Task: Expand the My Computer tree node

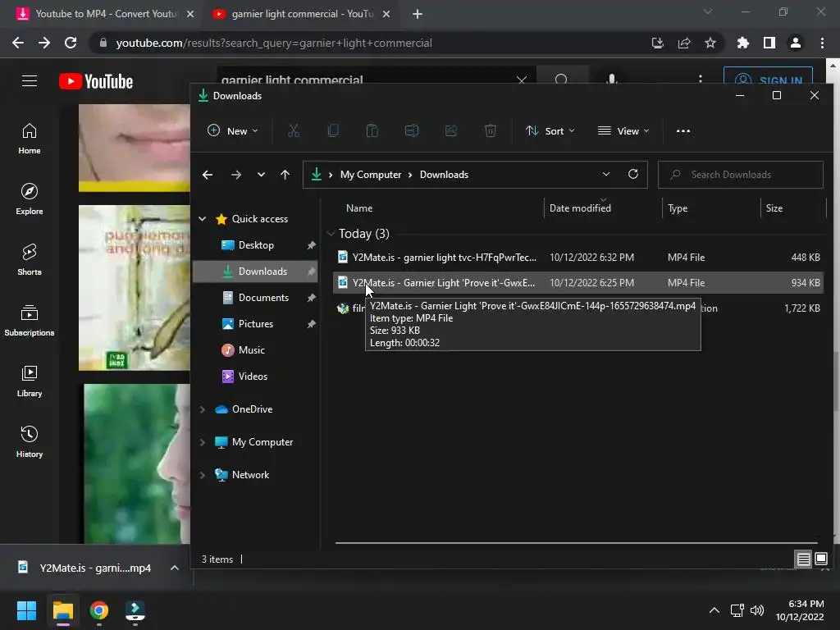Action: pos(203,442)
